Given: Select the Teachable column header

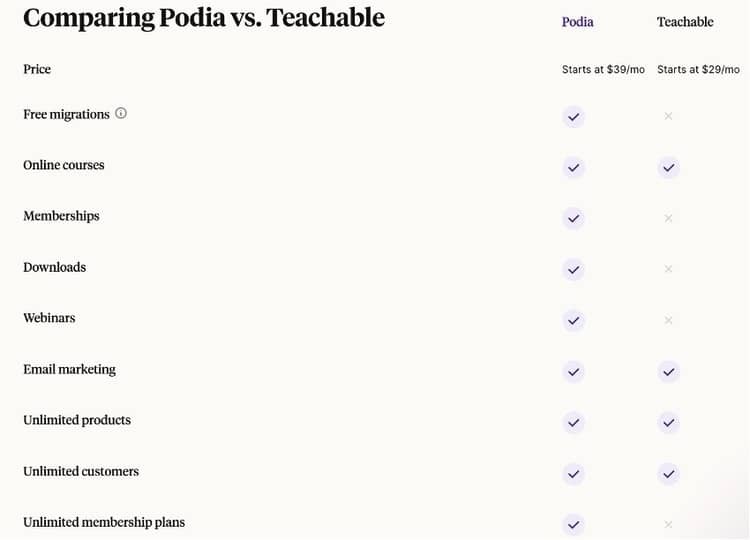Looking at the screenshot, I should (685, 22).
